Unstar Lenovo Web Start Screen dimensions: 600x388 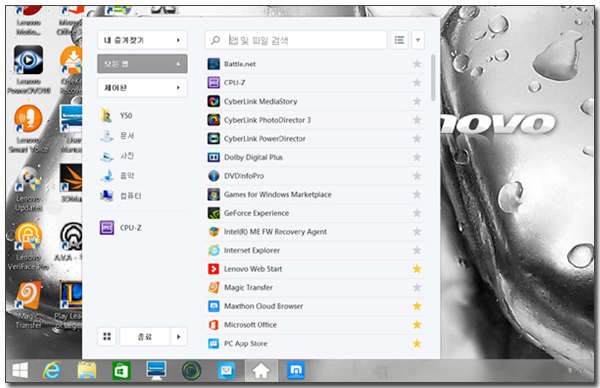[417, 269]
